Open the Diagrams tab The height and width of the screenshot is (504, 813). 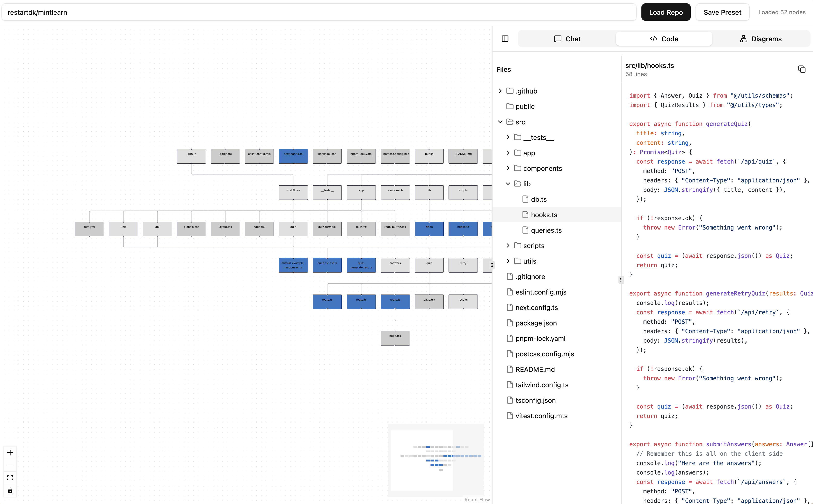(x=761, y=39)
